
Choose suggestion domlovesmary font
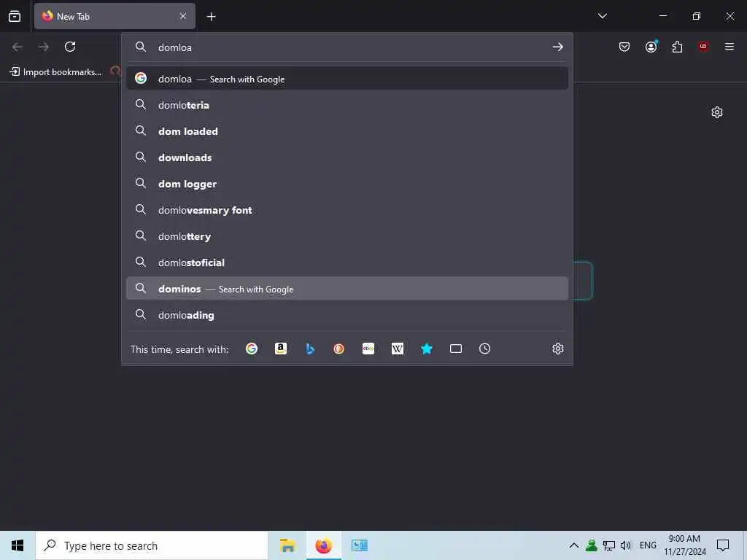(347, 209)
